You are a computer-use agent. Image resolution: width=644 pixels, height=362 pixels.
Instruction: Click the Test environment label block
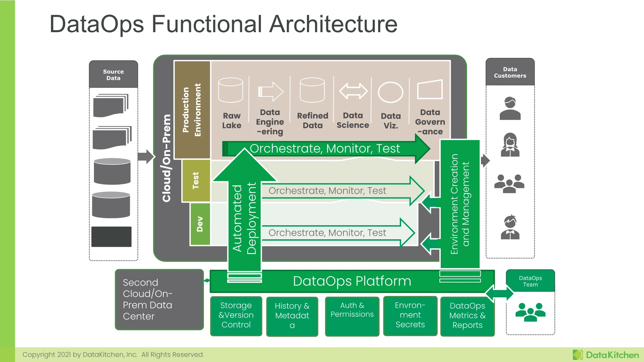point(196,181)
